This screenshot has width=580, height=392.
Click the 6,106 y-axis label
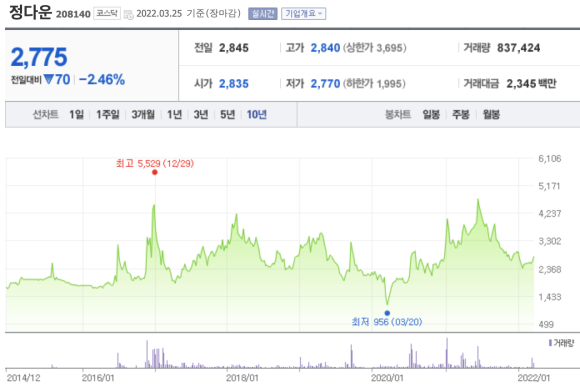coord(550,159)
